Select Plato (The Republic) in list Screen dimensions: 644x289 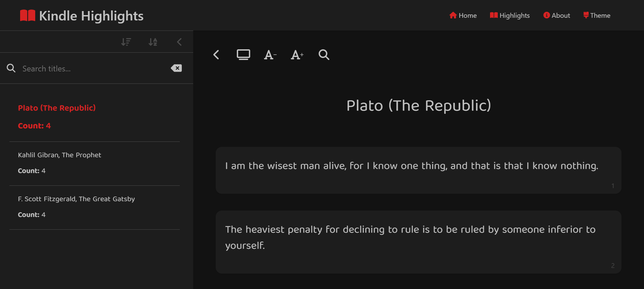pos(95,116)
